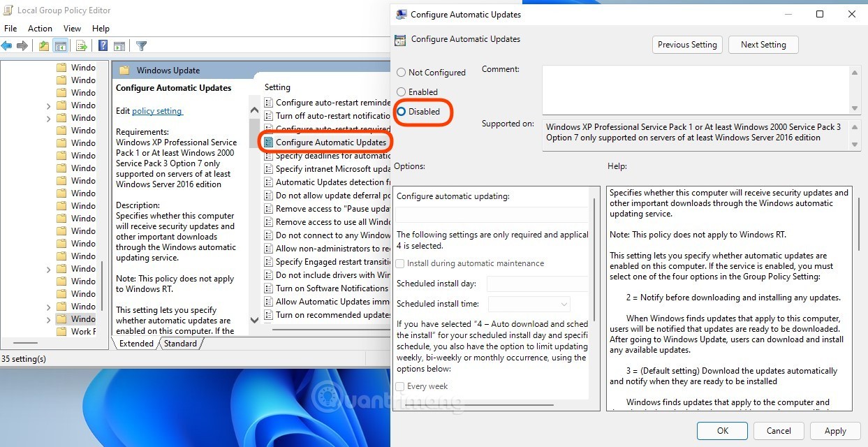Click icon beside Automatic Updates detection frequency
This screenshot has width=868, height=447.
click(269, 182)
